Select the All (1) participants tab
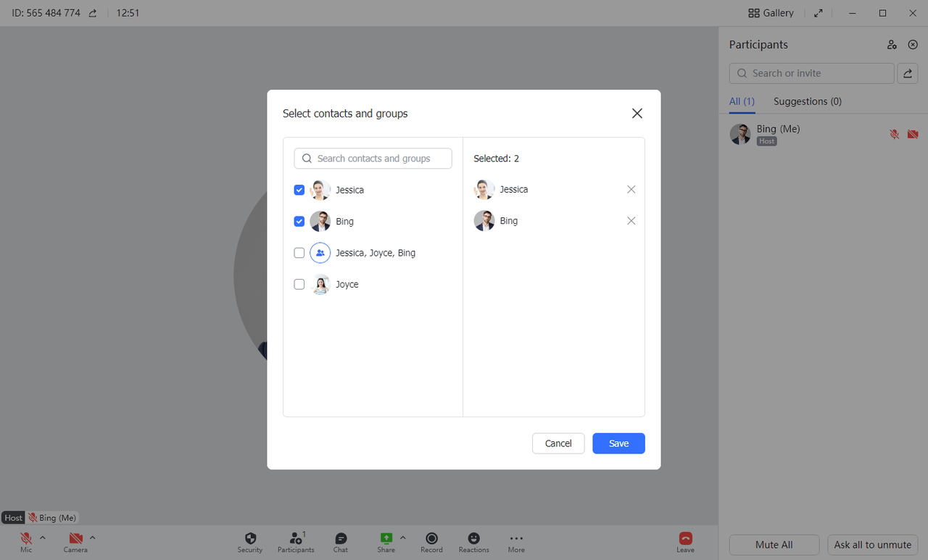This screenshot has height=560, width=928. (742, 101)
